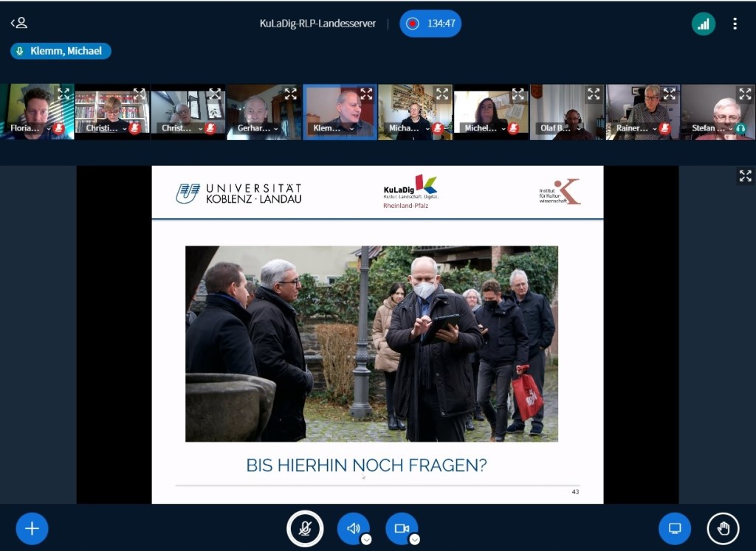Viewport: 756px width, 551px height.
Task: Toggle the webcam sharing button
Action: 401,528
